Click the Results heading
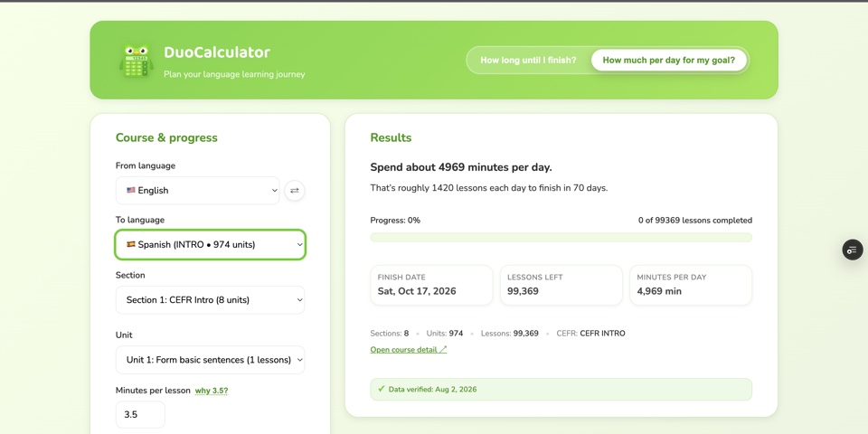This screenshot has height=434, width=868. coord(391,137)
